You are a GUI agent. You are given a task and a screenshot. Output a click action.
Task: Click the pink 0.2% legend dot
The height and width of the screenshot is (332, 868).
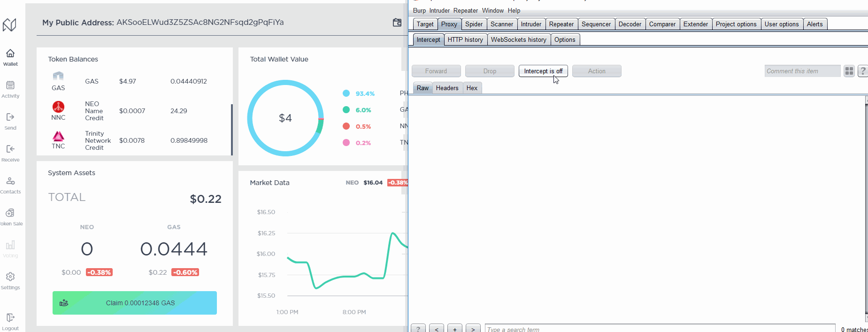coord(346,143)
